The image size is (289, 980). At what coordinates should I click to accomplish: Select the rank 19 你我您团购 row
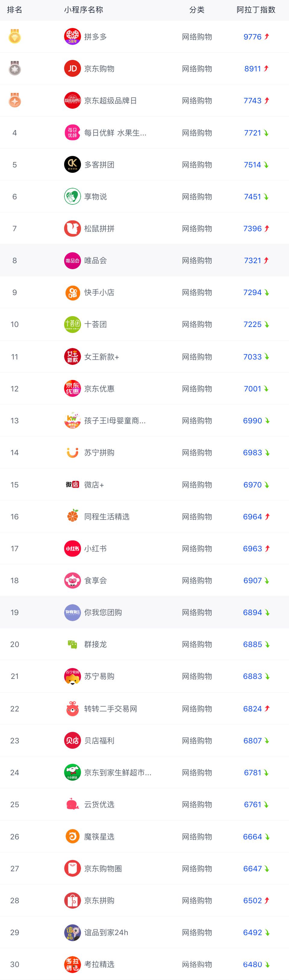pyautogui.click(x=144, y=612)
